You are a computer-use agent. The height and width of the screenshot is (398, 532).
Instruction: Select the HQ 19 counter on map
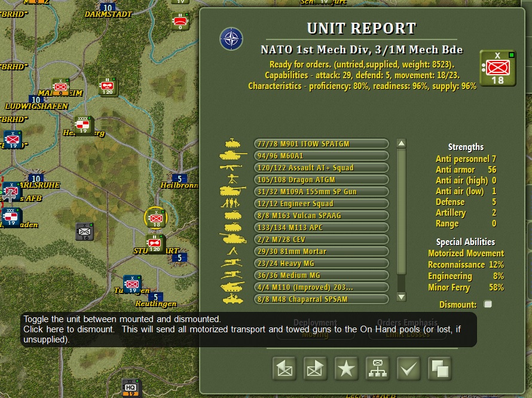pos(131,387)
